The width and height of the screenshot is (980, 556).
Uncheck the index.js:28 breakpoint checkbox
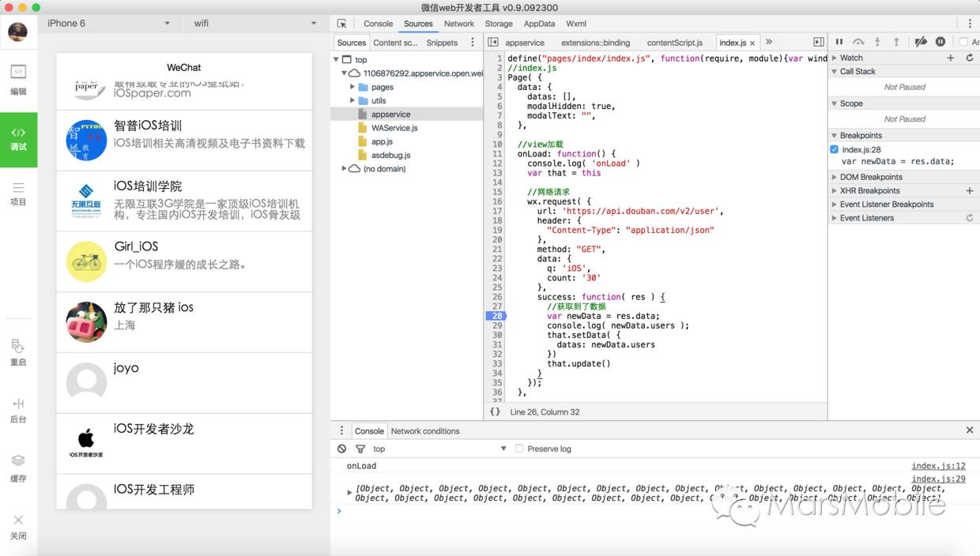(x=835, y=149)
